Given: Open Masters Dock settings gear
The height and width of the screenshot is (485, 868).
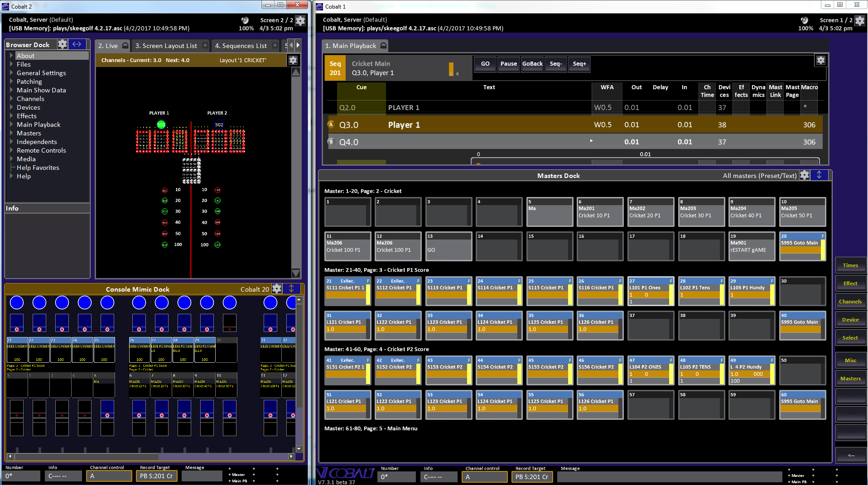Looking at the screenshot, I should coord(805,175).
